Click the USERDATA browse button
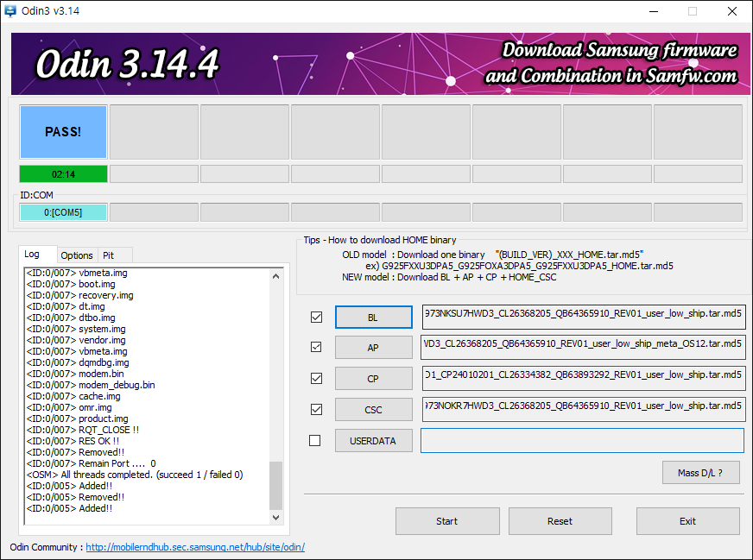Screen dimensions: 753x560 coord(374,441)
